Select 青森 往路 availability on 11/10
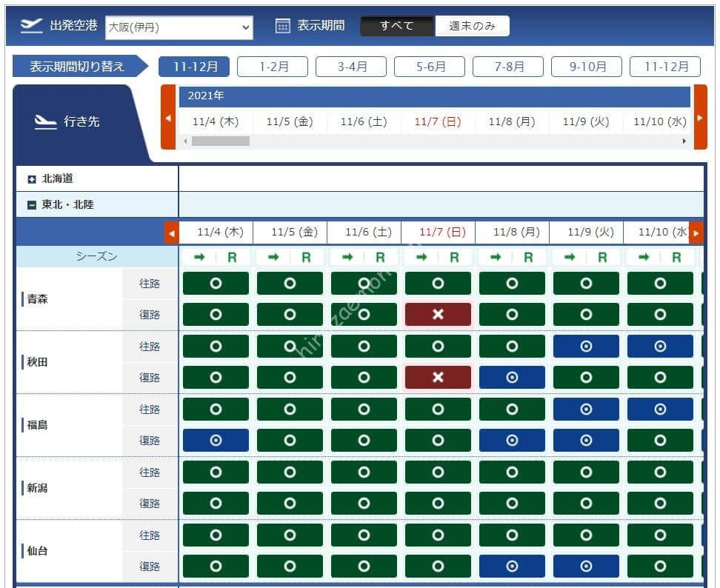The image size is (720, 588). coord(660,283)
